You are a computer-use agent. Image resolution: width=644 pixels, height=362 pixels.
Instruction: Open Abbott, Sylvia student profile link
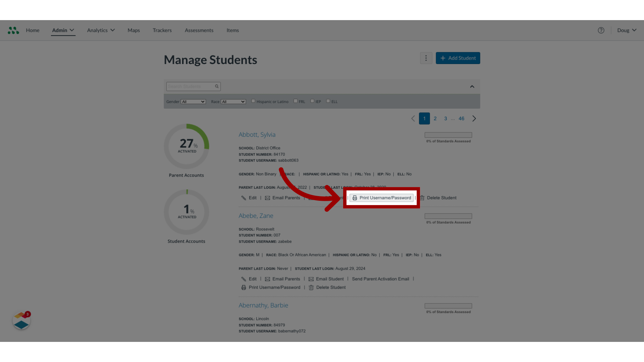(x=257, y=135)
